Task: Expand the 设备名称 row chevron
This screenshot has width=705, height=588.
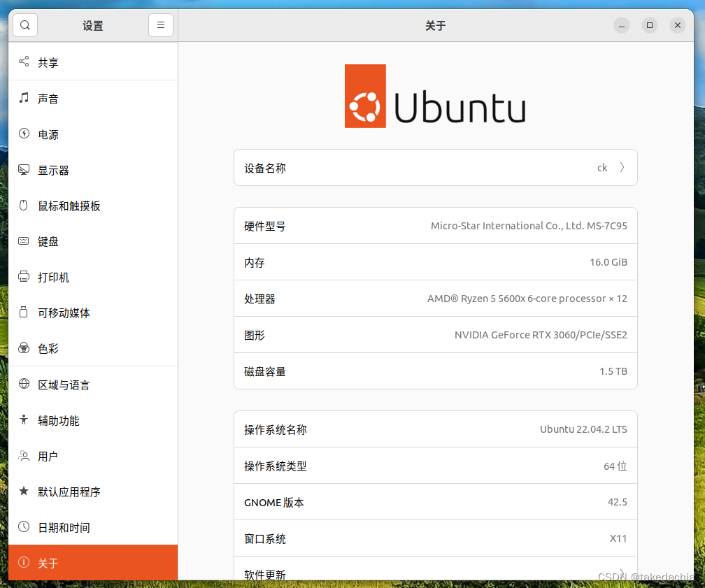Action: coord(622,168)
